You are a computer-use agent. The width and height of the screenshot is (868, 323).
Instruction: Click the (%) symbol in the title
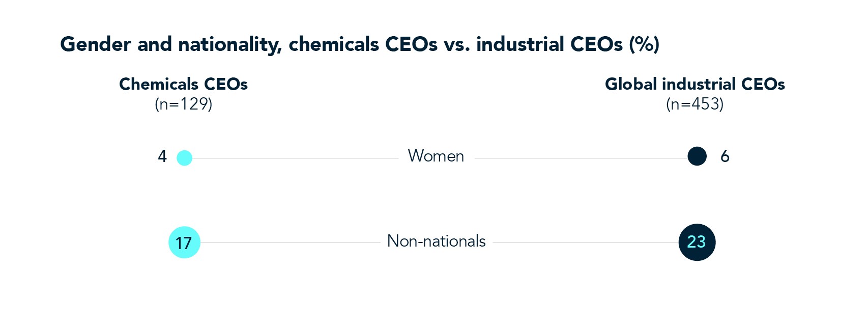click(644, 44)
